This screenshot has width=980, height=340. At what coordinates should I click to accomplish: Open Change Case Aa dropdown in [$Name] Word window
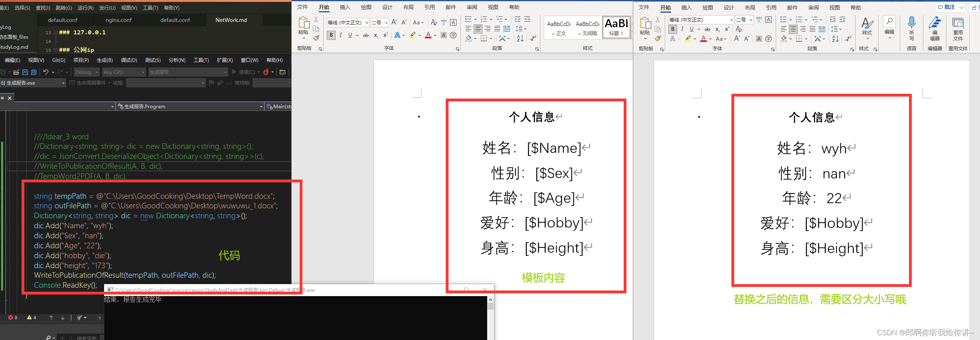[418, 22]
